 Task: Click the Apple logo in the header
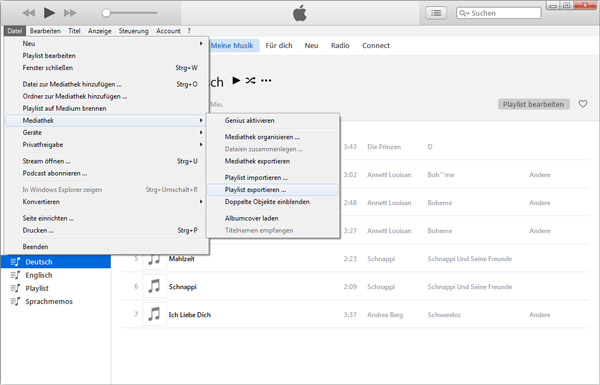tap(300, 13)
